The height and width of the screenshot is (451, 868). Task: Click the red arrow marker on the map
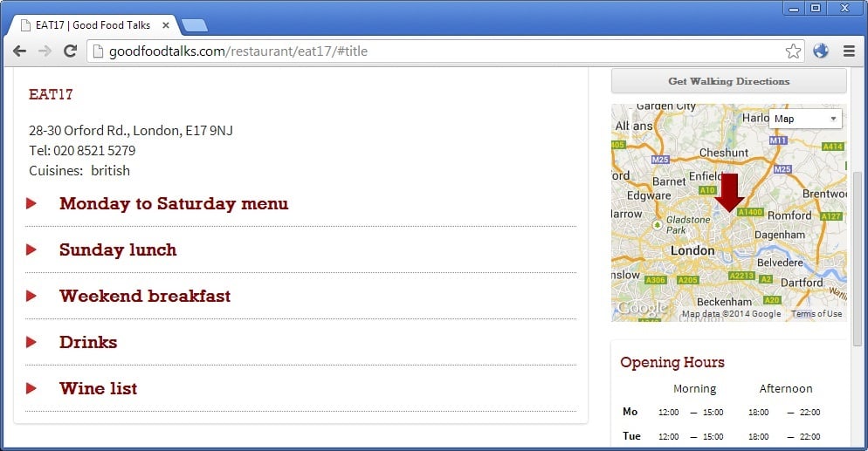click(729, 193)
